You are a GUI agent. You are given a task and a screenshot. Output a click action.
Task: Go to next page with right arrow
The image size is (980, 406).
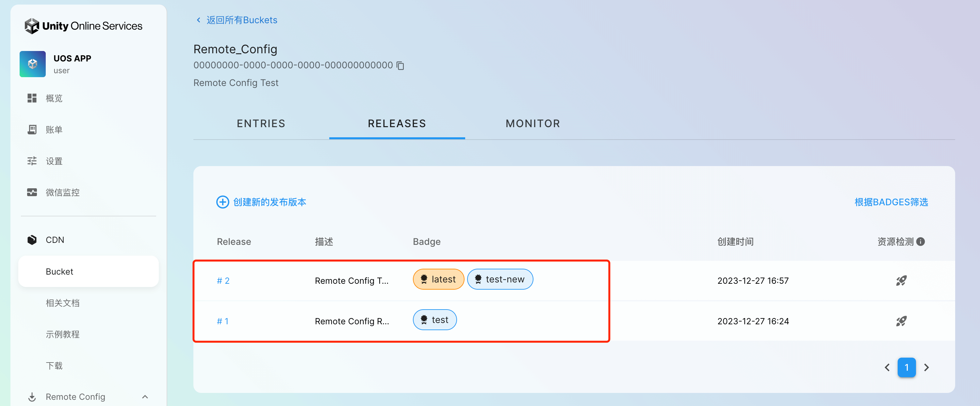click(927, 367)
